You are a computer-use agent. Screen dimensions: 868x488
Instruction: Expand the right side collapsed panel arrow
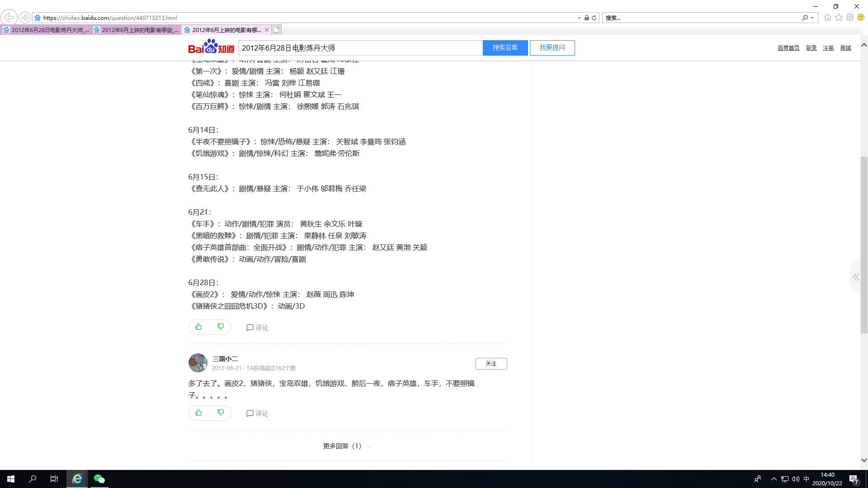tap(856, 277)
